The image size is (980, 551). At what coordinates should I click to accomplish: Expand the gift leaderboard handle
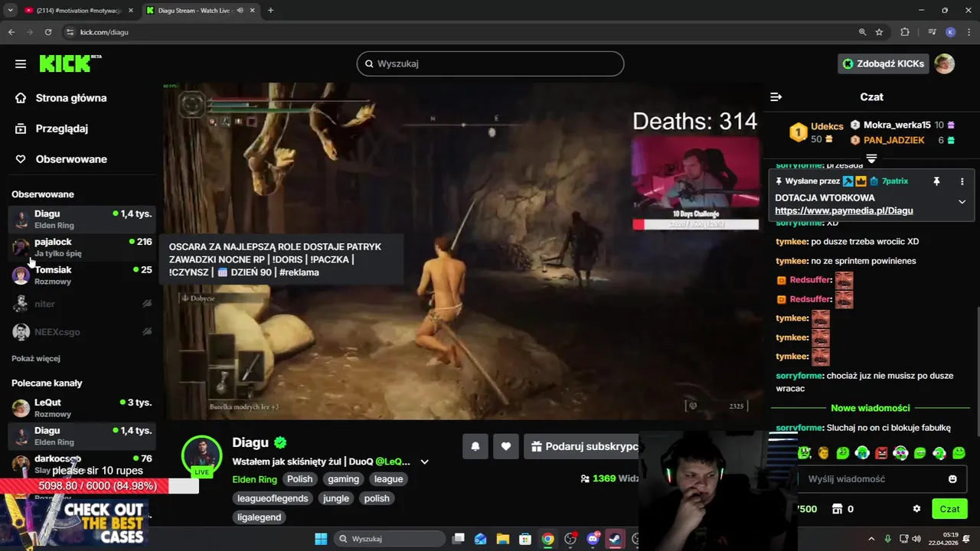(871, 158)
